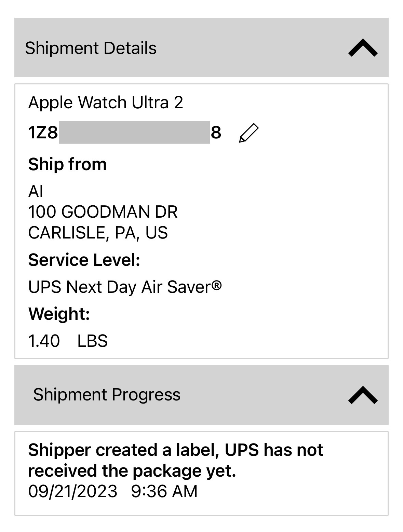403x532 pixels.
Task: Click the 09/21/2023 date stamp
Action: pyautogui.click(x=73, y=491)
